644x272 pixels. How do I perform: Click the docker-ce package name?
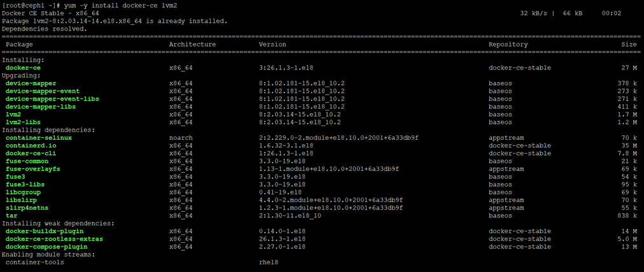point(23,67)
